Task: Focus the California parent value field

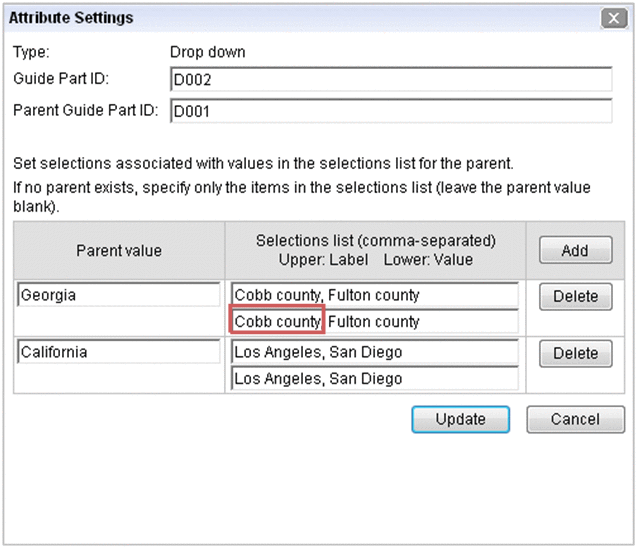Action: 119,352
